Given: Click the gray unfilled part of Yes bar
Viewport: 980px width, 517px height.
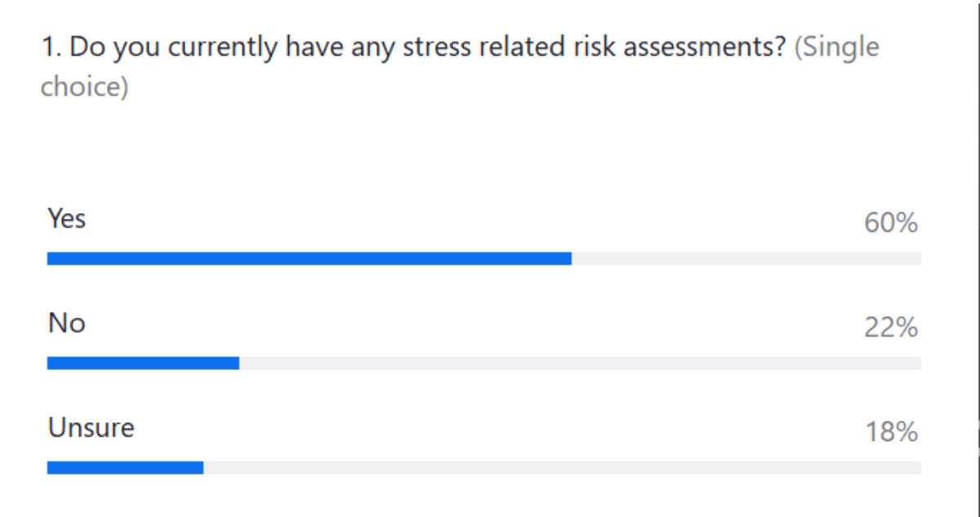Looking at the screenshot, I should click(x=746, y=259).
